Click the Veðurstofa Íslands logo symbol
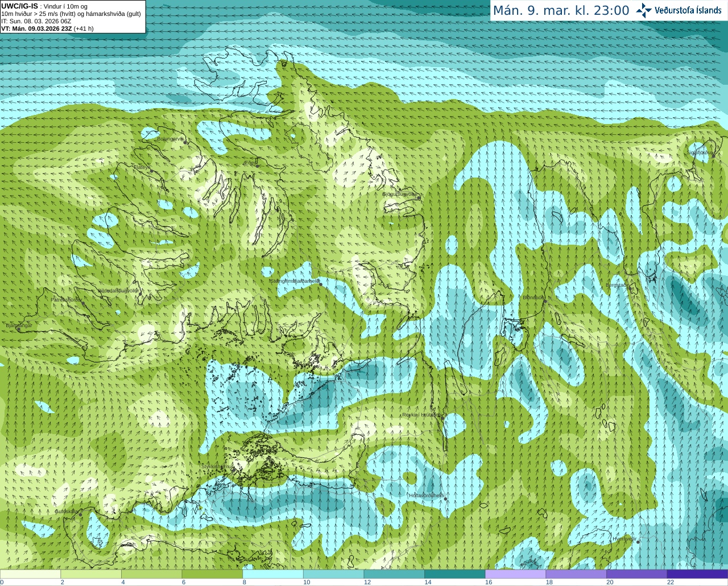 tap(644, 10)
